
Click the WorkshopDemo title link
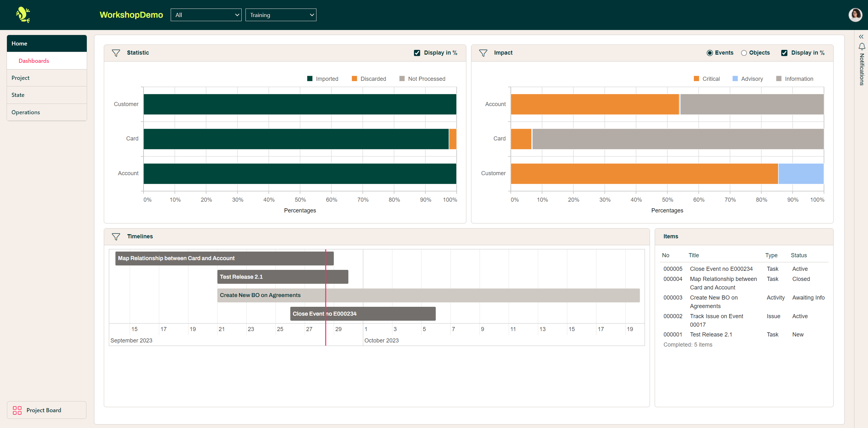click(131, 15)
